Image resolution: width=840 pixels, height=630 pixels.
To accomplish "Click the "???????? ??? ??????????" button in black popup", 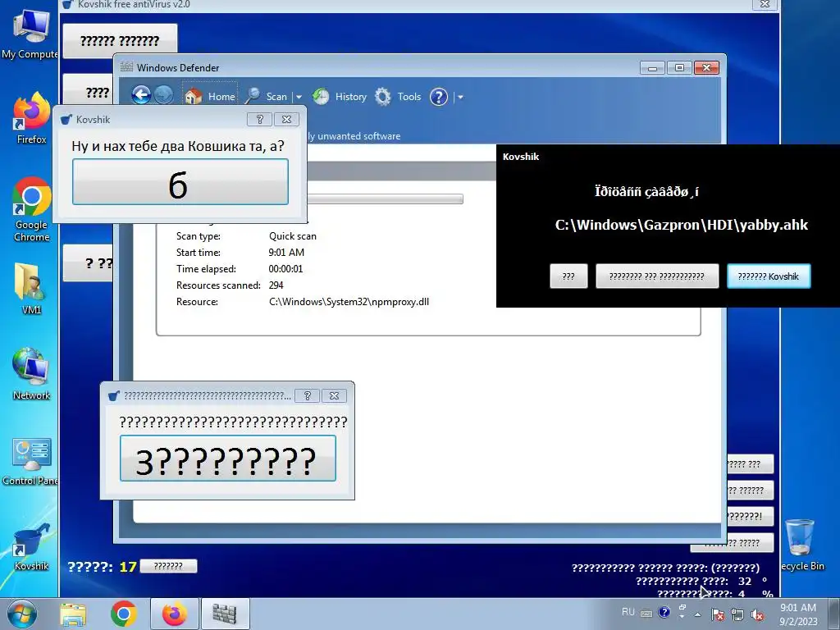I will pyautogui.click(x=657, y=276).
